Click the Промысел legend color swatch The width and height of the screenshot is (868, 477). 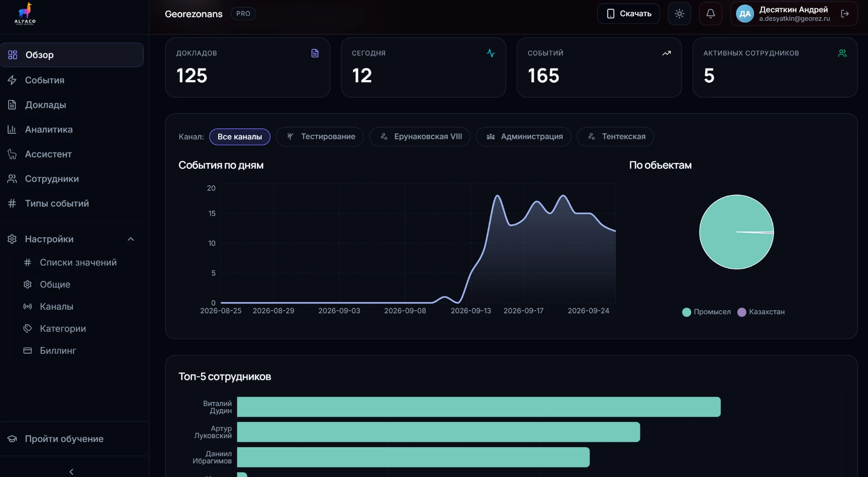686,312
